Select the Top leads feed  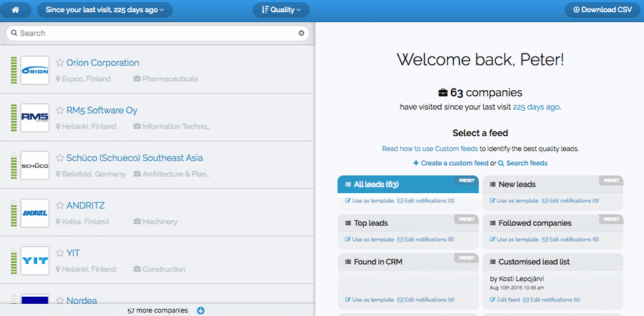[409, 223]
